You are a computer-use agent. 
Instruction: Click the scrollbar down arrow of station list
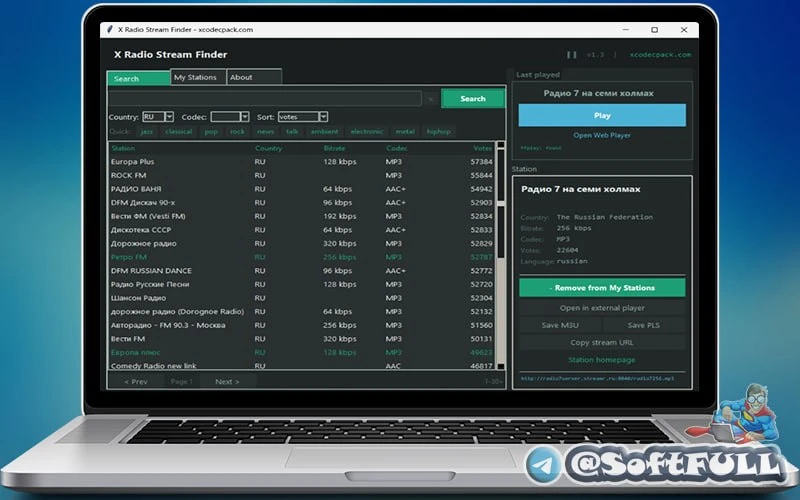click(501, 366)
